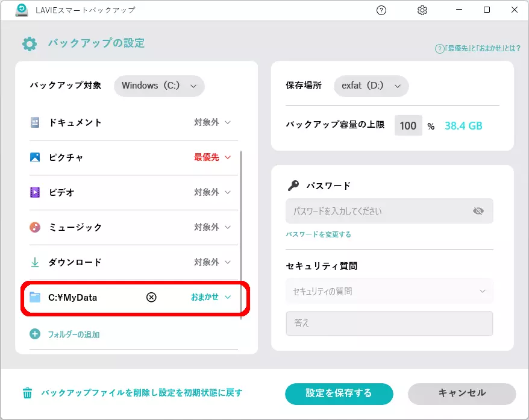This screenshot has width=529, height=420.
Task: Click the large gear beside バックアップの設定
Action: (x=30, y=44)
